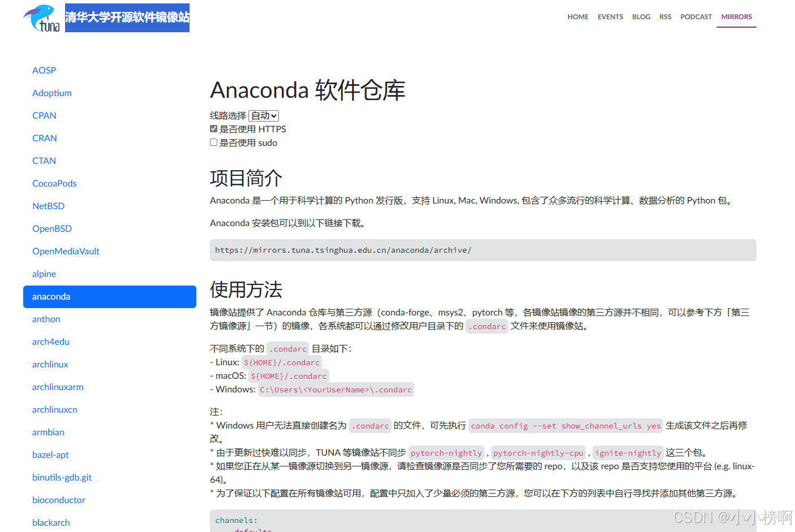Select the RSS nav item
795x532 pixels.
tap(665, 17)
